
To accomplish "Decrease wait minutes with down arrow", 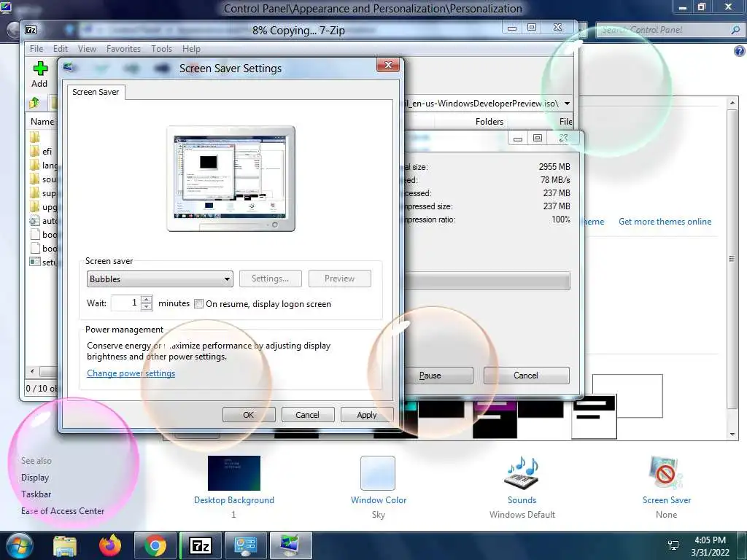I will 147,307.
